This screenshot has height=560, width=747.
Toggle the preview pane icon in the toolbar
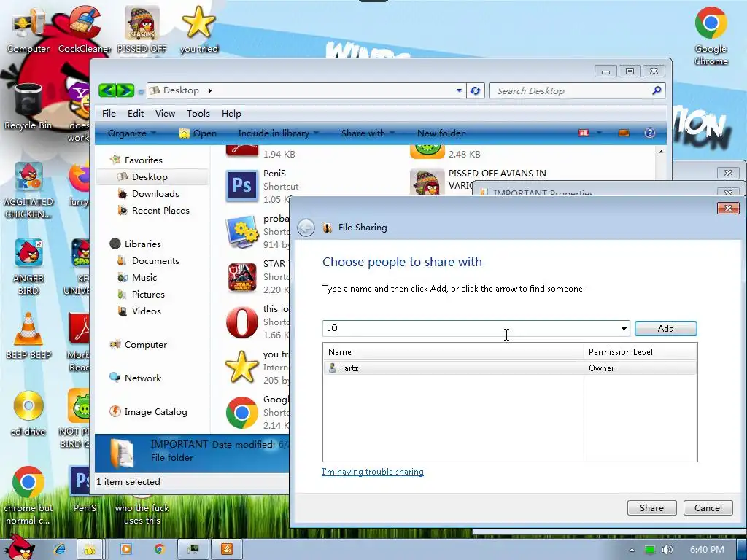[x=624, y=133]
